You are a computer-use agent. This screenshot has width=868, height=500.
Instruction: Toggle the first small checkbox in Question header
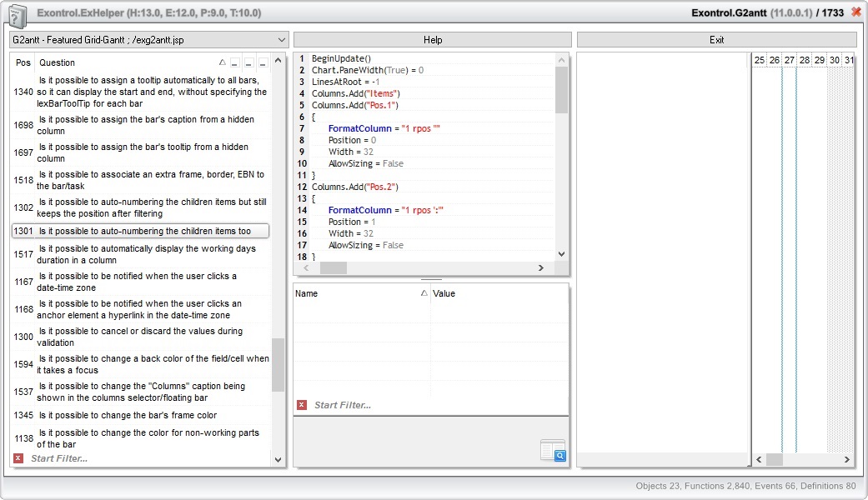(235, 62)
